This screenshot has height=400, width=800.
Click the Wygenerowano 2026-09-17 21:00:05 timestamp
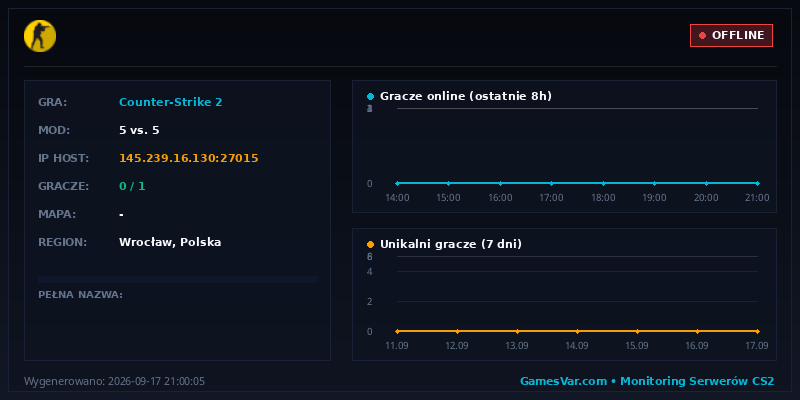pyautogui.click(x=114, y=381)
